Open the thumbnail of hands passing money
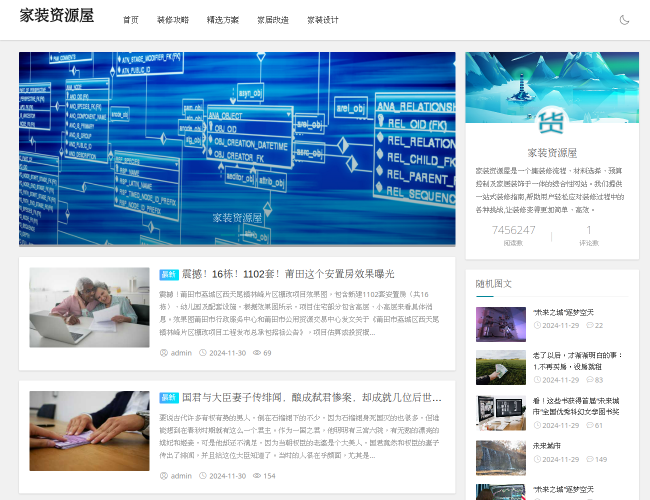The image size is (650, 500). click(90, 431)
